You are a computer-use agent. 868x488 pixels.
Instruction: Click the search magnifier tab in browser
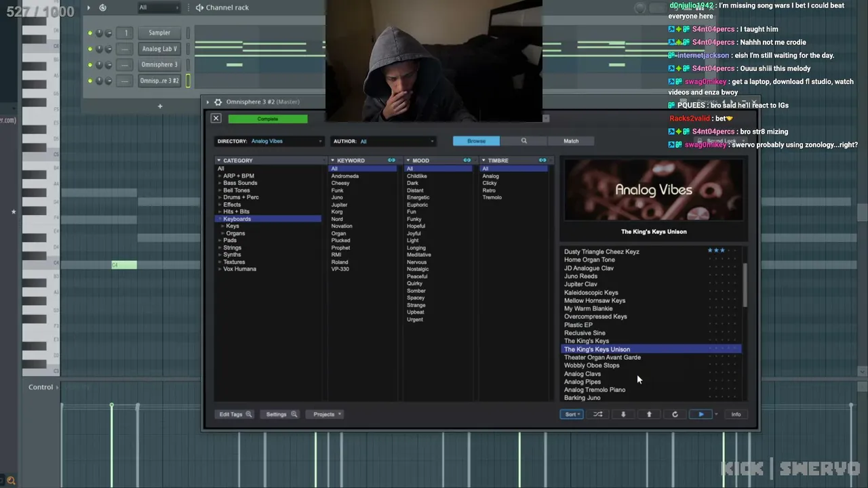tap(524, 141)
